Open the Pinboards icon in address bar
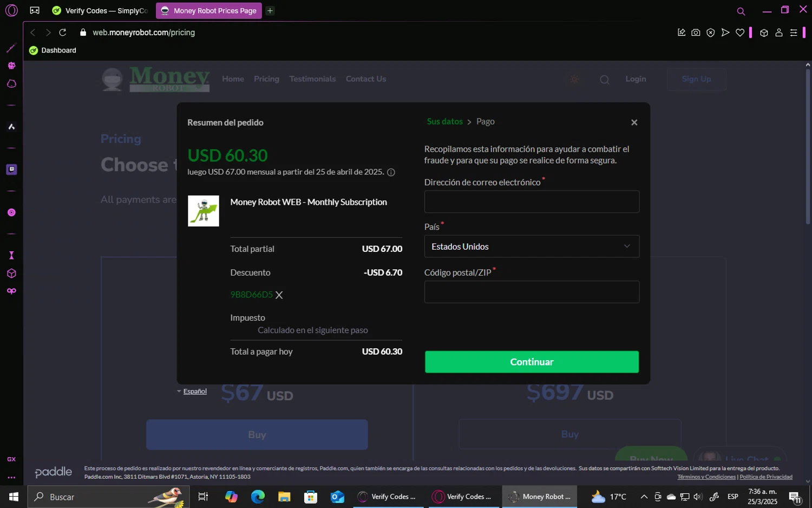 (x=682, y=32)
